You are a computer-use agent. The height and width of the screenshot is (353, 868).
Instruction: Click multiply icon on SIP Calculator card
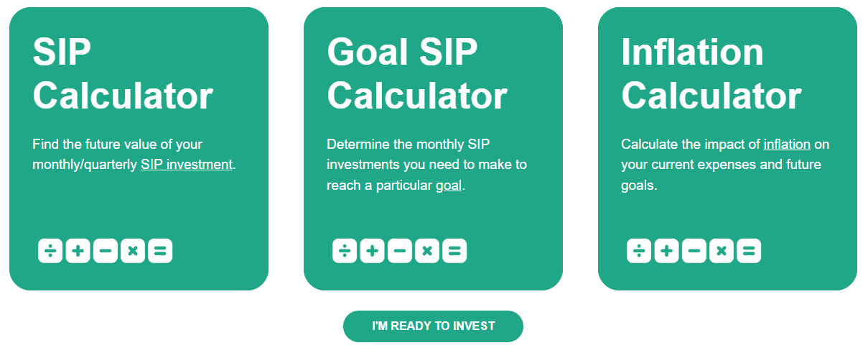click(133, 251)
